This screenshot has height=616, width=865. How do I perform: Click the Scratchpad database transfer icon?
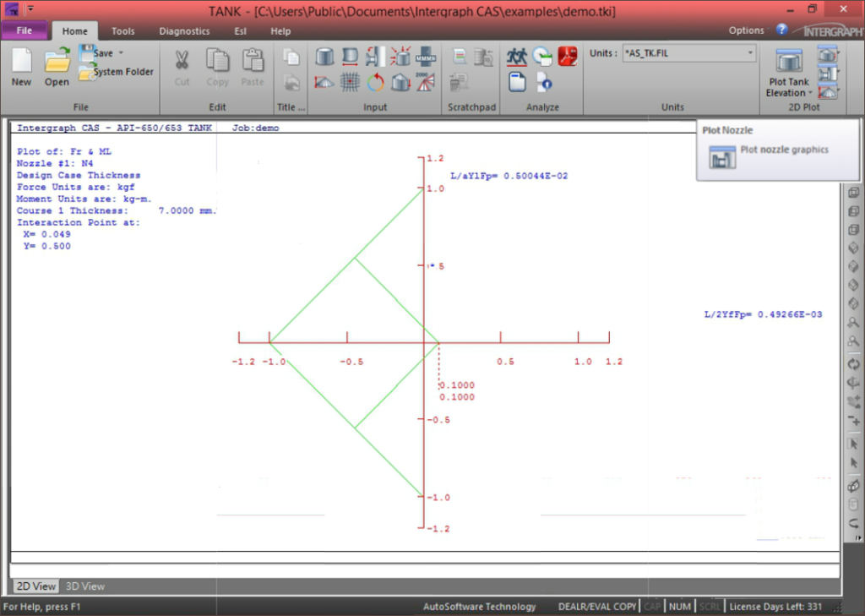(483, 57)
